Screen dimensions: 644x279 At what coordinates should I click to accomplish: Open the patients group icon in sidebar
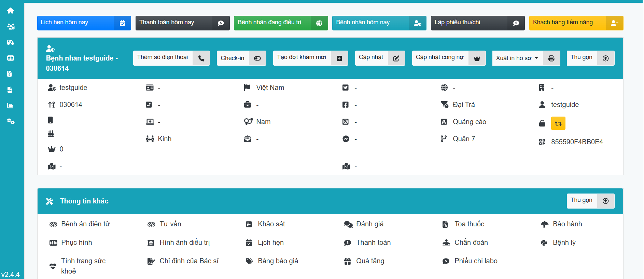click(x=11, y=27)
